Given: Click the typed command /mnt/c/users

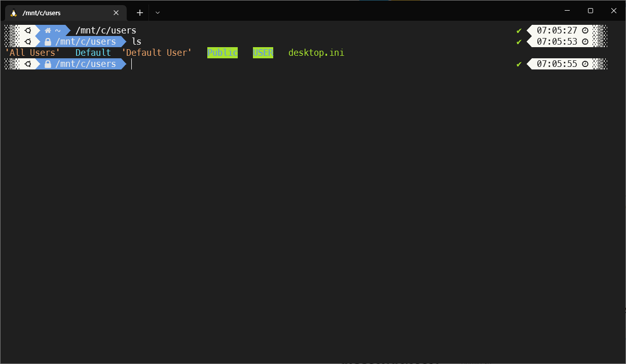Looking at the screenshot, I should coord(106,30).
